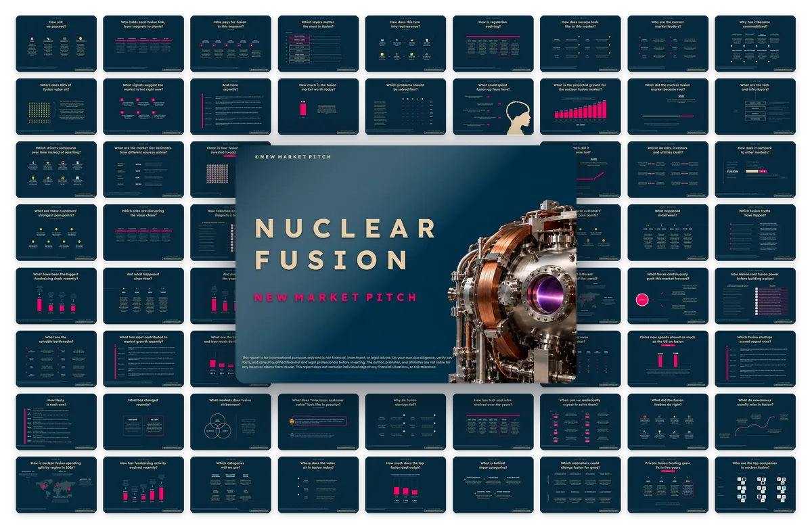Select 'What are these customers' strongest pain points?' slide
The height and width of the screenshot is (529, 812).
coord(56,233)
